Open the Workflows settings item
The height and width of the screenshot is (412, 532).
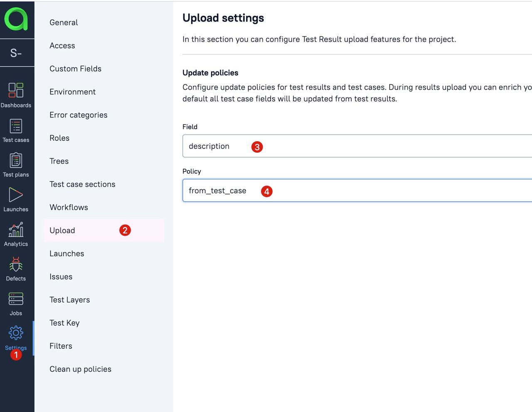69,207
